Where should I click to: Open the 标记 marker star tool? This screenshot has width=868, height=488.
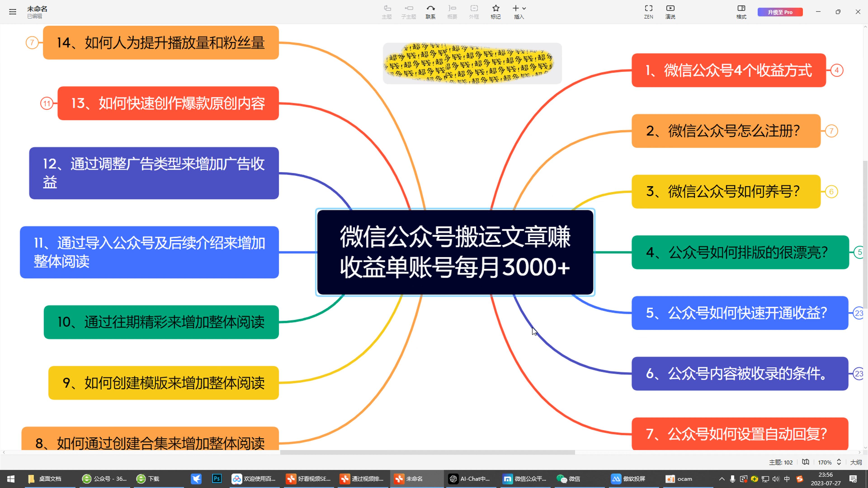click(x=496, y=12)
